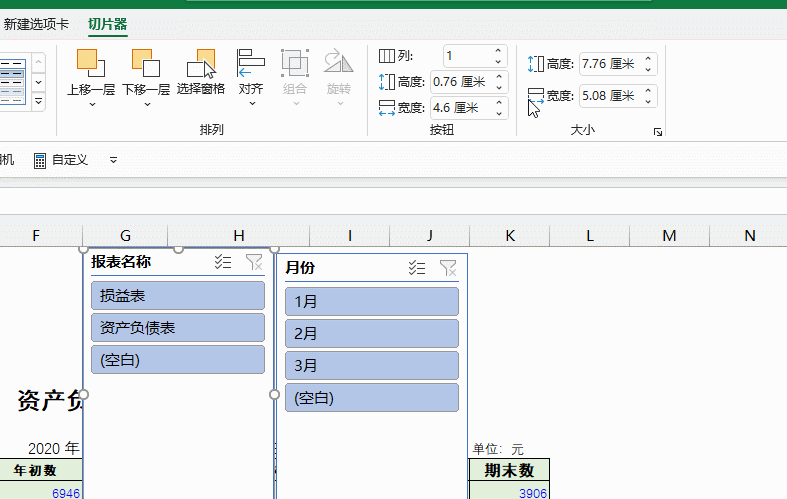Select column header G
Image resolution: width=787 pixels, height=499 pixels.
[x=125, y=235]
